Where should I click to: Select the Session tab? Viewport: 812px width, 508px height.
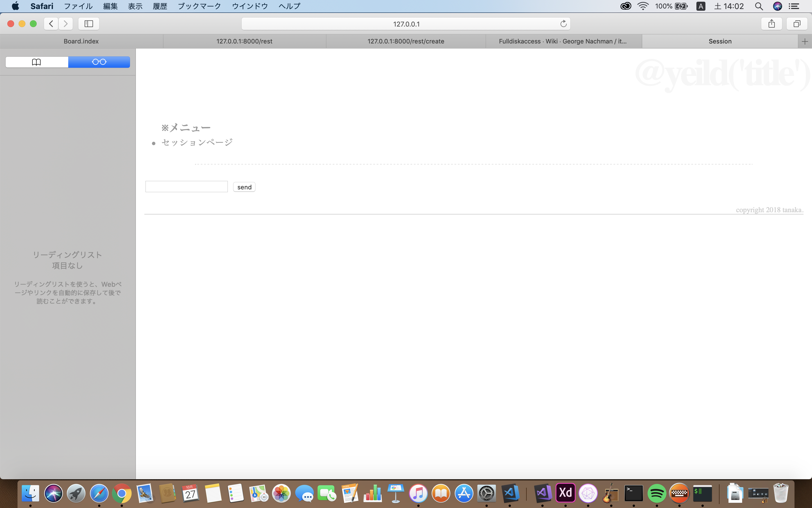[x=720, y=41]
